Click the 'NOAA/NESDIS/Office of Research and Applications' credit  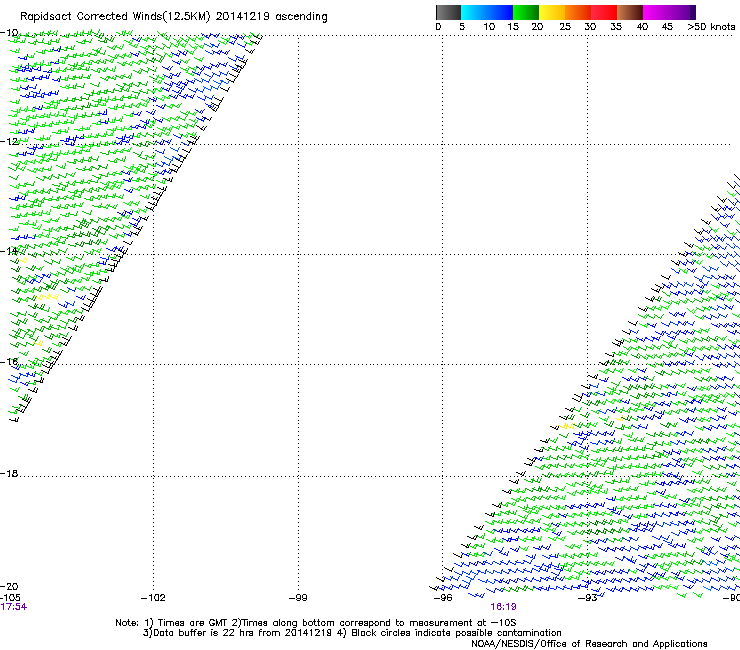click(589, 644)
